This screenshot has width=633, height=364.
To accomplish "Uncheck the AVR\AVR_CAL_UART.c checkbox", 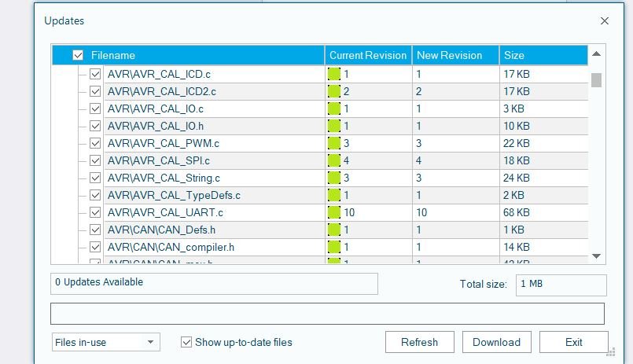I will pos(95,213).
